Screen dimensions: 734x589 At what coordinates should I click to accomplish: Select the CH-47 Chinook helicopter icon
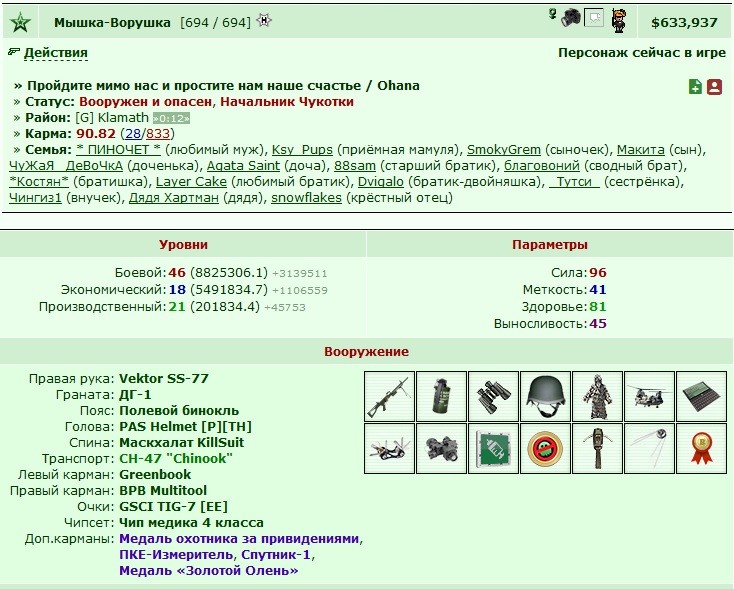click(x=649, y=396)
